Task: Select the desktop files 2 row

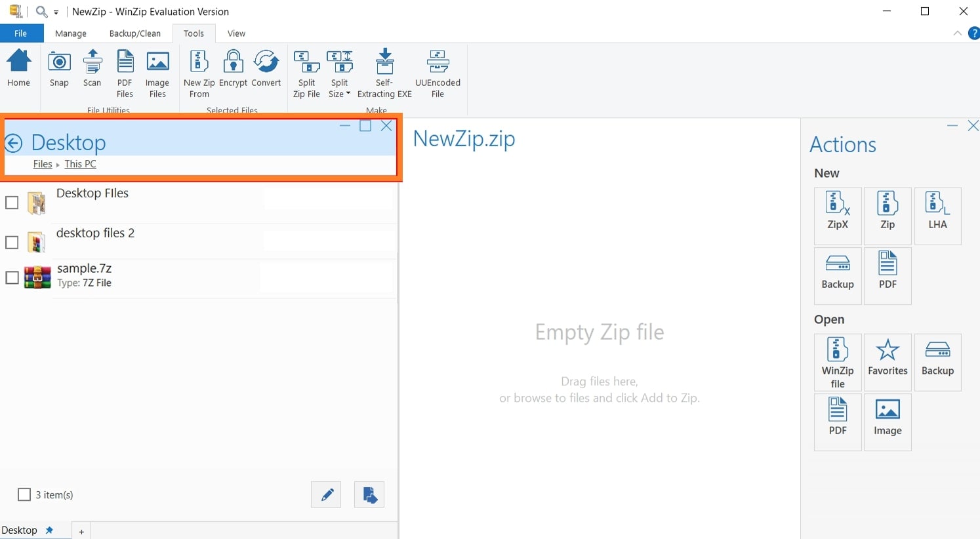Action: [200, 241]
